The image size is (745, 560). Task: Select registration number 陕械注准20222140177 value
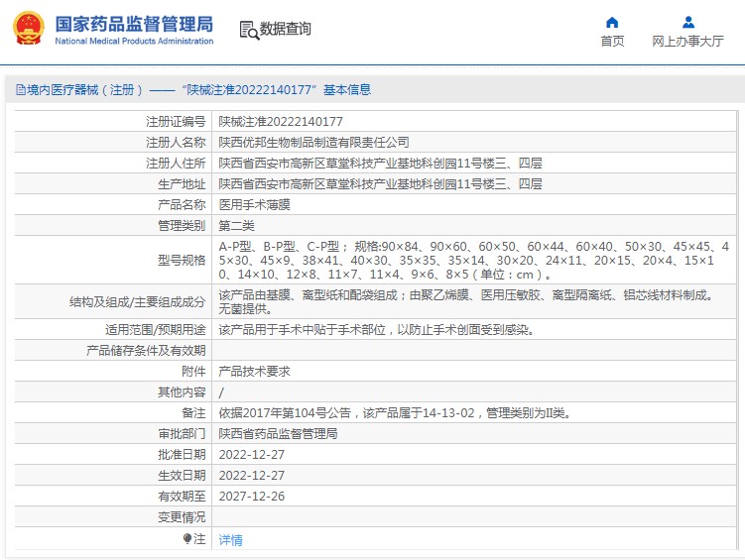281,122
